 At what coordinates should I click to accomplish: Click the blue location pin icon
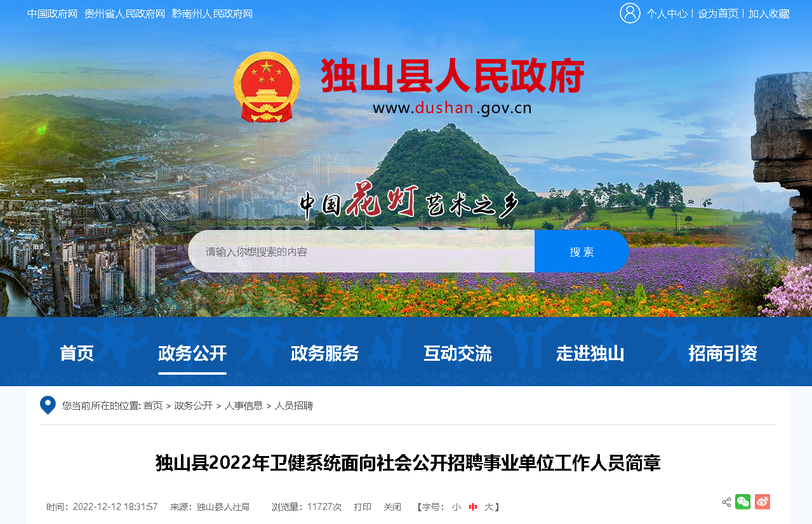48,405
